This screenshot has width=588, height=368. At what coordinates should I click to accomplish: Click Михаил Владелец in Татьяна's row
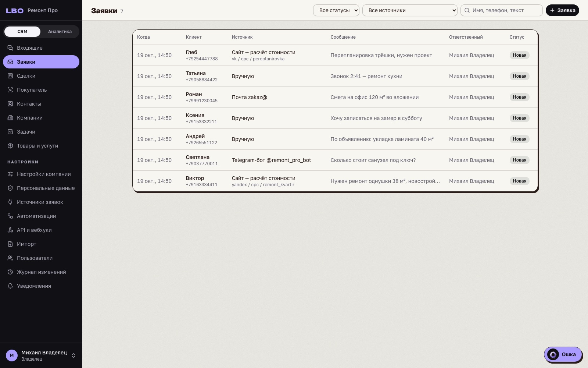tap(472, 76)
